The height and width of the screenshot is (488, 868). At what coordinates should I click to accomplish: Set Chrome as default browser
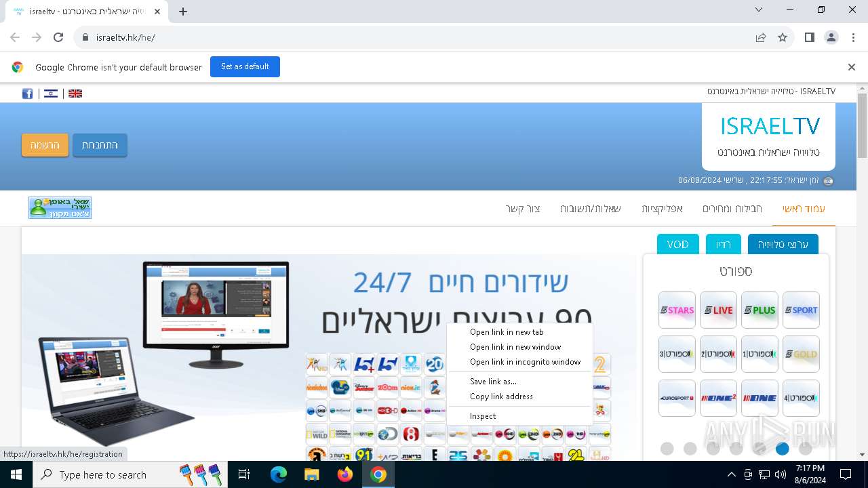click(245, 66)
